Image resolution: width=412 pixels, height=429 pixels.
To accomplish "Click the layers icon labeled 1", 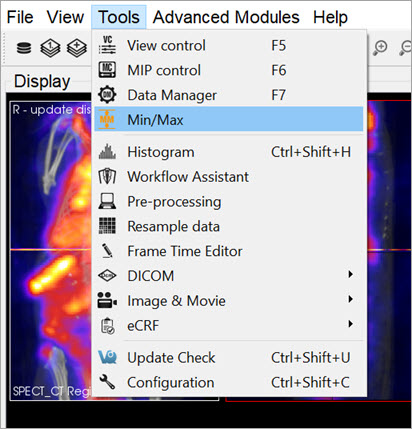I will pyautogui.click(x=50, y=48).
